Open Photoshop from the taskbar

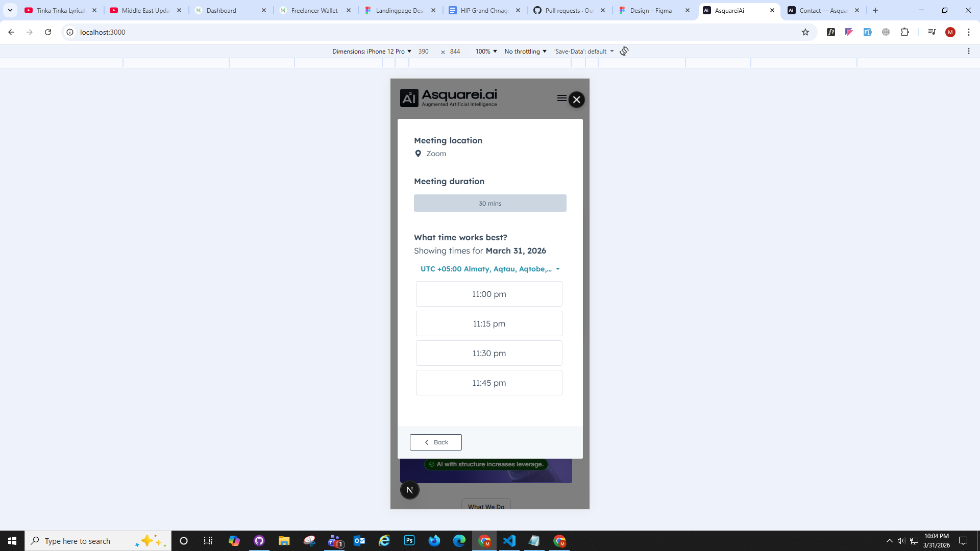[x=409, y=541]
